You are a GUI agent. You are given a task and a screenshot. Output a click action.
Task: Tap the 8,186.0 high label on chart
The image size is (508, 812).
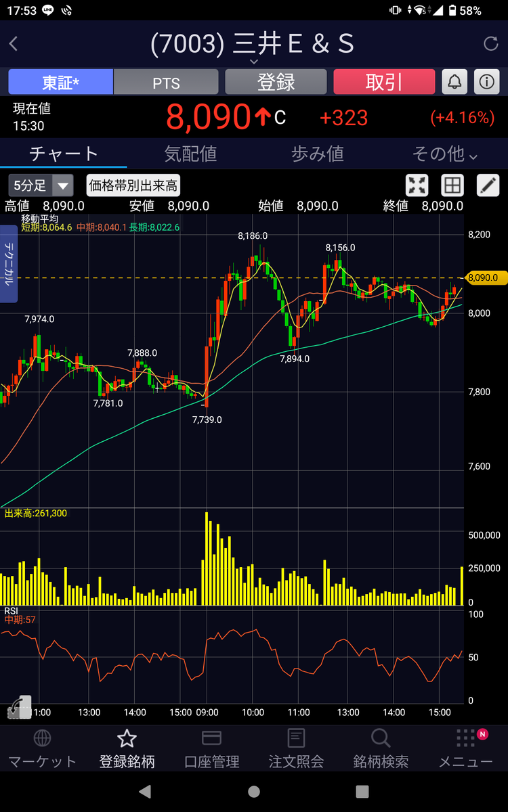(252, 235)
